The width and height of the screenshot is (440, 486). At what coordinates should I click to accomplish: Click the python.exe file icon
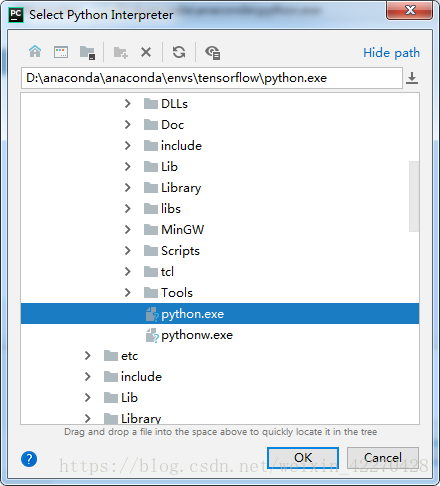[152, 314]
